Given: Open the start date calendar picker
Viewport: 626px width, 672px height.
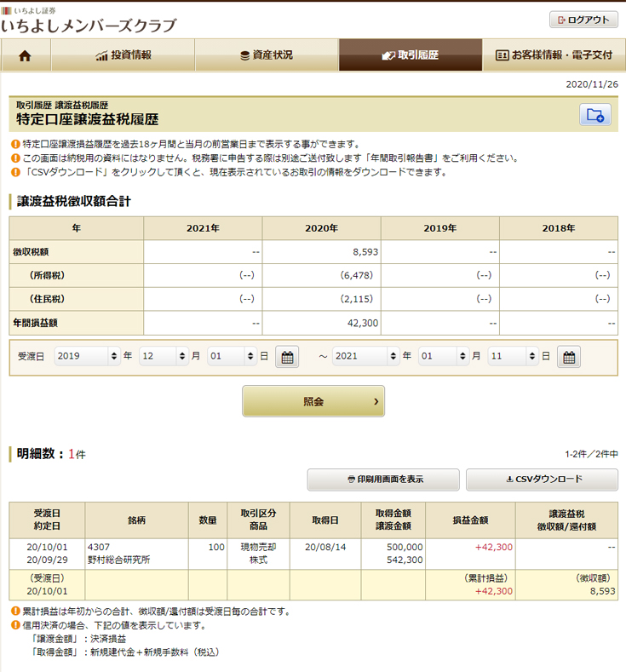Looking at the screenshot, I should pyautogui.click(x=287, y=357).
